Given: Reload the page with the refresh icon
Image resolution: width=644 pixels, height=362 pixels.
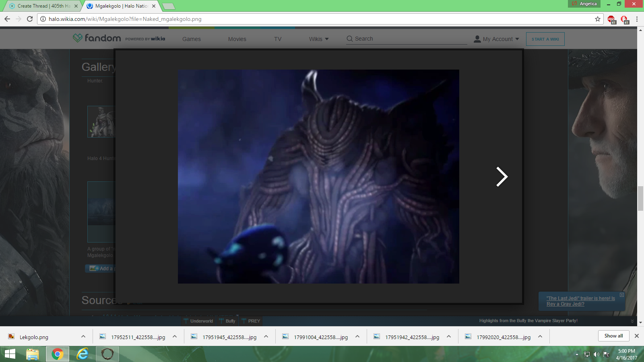Looking at the screenshot, I should tap(30, 19).
